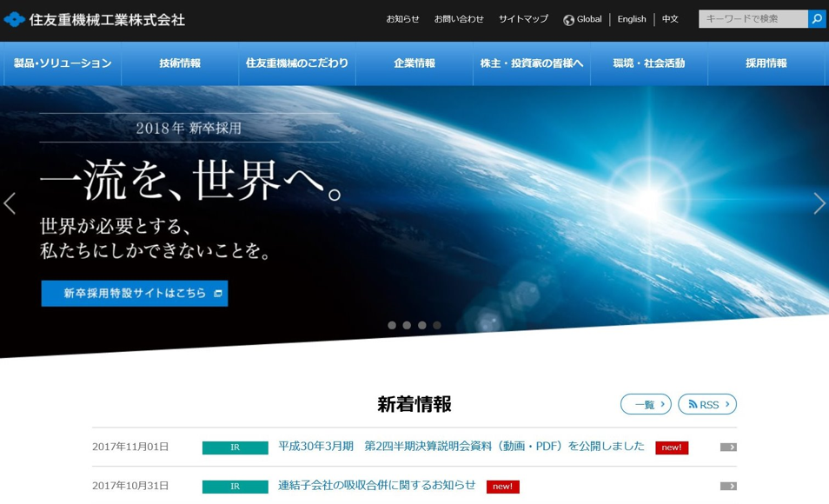The height and width of the screenshot is (504, 829).
Task: Open the 住友重機械のこだわり menu
Action: pyautogui.click(x=297, y=63)
